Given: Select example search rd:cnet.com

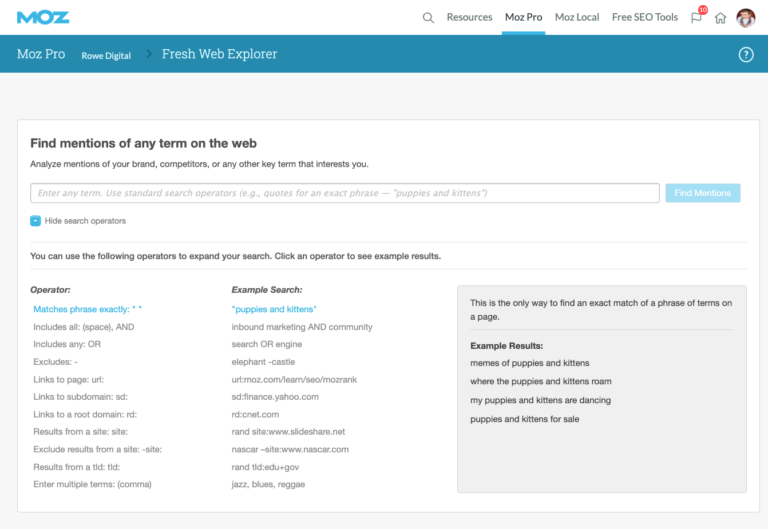Looking at the screenshot, I should pos(255,414).
